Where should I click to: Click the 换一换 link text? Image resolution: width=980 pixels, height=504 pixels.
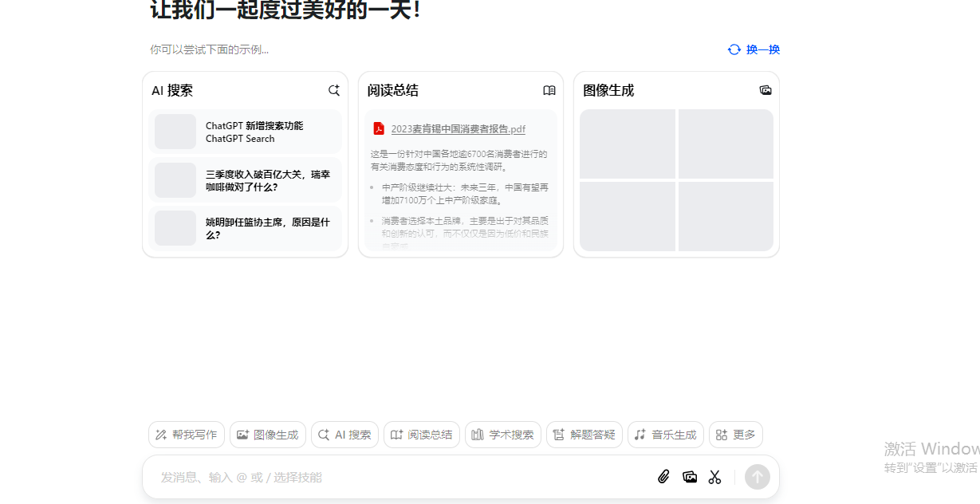point(763,49)
